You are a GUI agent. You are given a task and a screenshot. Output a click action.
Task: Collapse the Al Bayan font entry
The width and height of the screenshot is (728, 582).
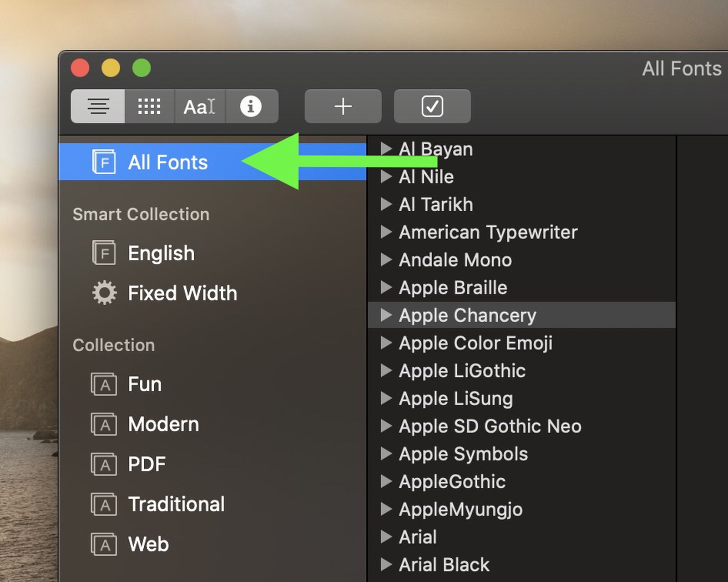386,149
